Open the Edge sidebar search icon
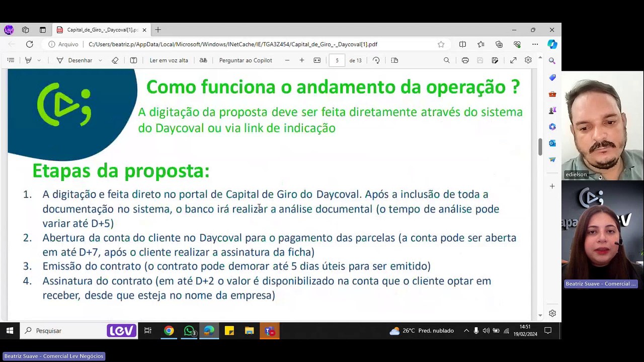This screenshot has width=644, height=362. (x=552, y=61)
